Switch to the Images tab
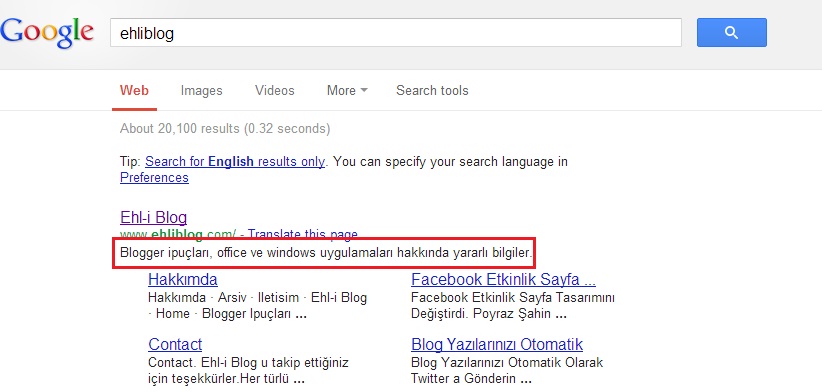 (x=201, y=91)
